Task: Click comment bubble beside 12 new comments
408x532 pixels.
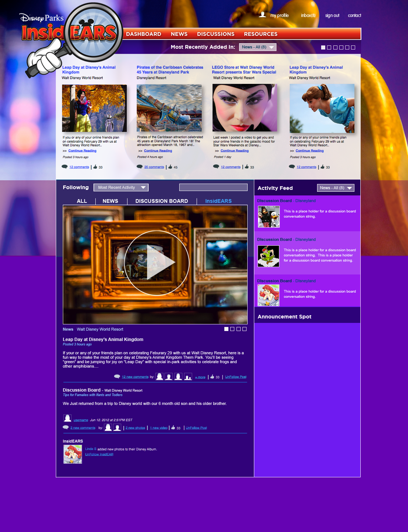Action: [x=117, y=376]
